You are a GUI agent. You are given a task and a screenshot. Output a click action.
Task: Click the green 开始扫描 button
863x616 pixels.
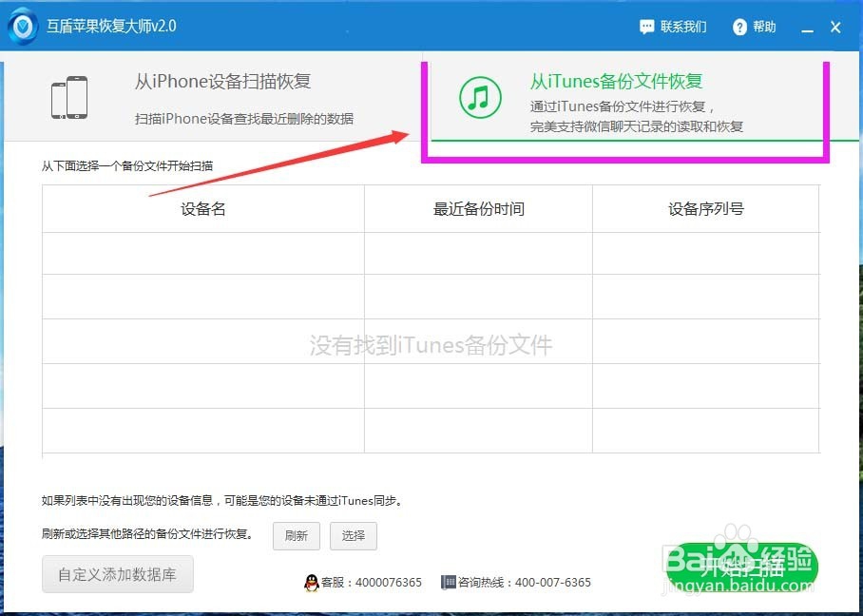[x=742, y=568]
